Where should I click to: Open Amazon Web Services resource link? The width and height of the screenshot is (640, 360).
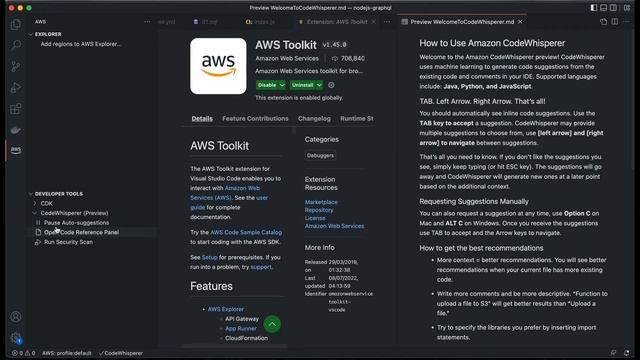pyautogui.click(x=334, y=226)
